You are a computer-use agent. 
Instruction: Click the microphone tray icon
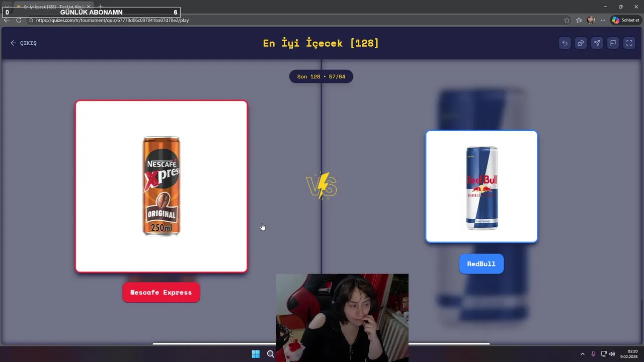[593, 354]
